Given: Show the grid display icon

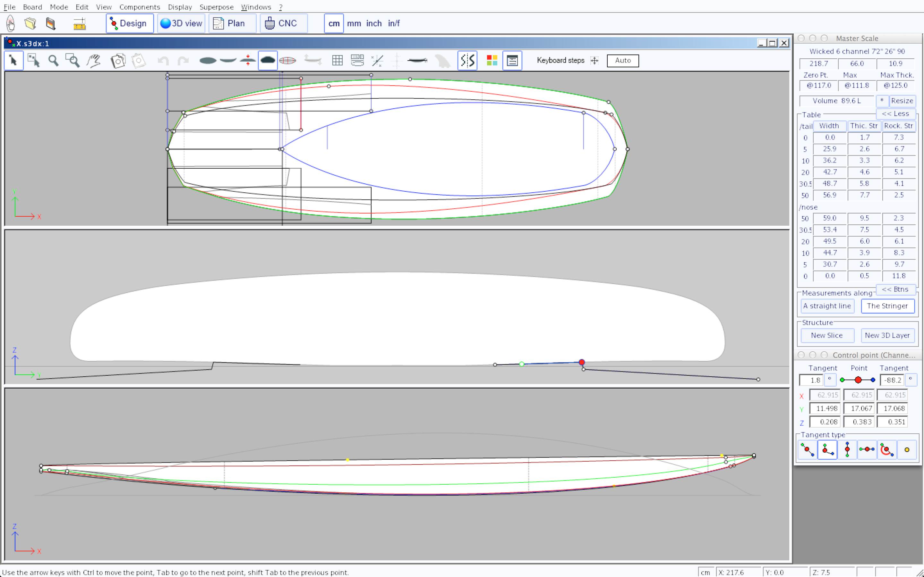Looking at the screenshot, I should (337, 60).
